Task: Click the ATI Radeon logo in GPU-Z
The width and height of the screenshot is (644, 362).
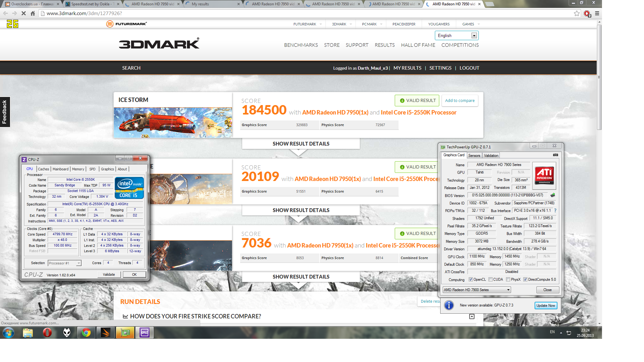Action: tap(544, 175)
